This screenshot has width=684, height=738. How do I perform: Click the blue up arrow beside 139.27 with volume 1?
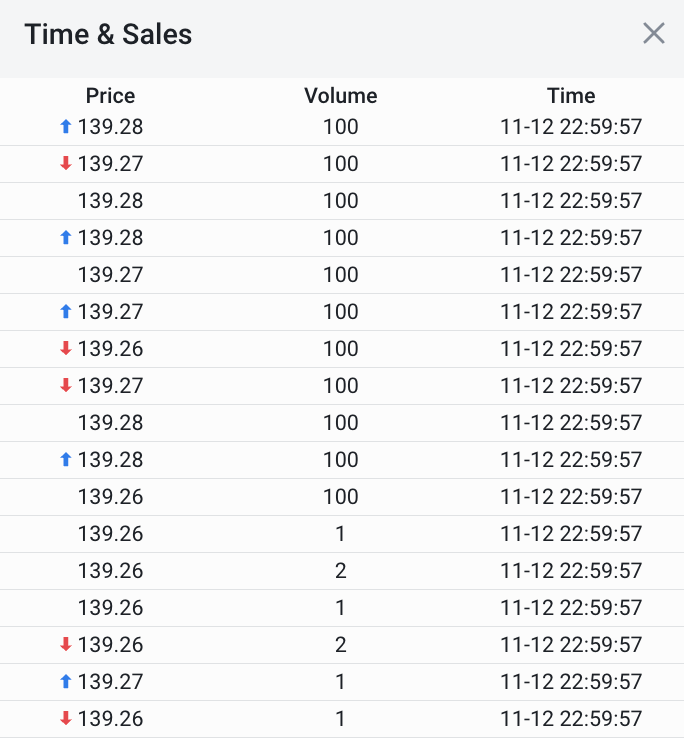(66, 682)
